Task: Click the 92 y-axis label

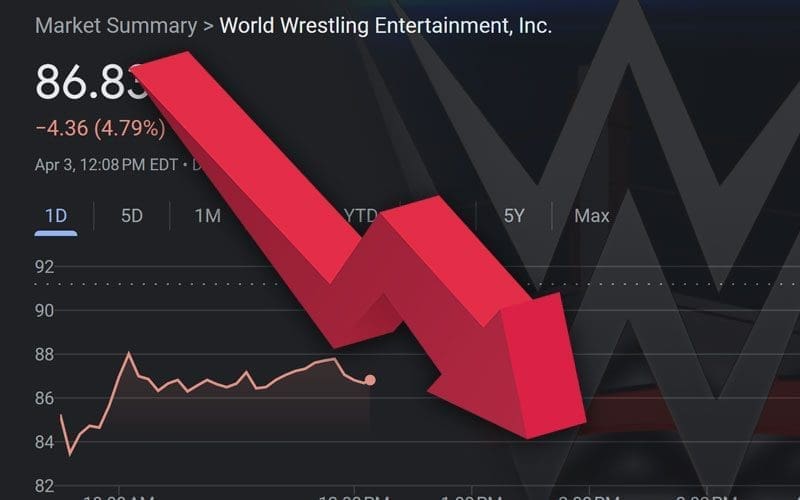Action: [46, 267]
